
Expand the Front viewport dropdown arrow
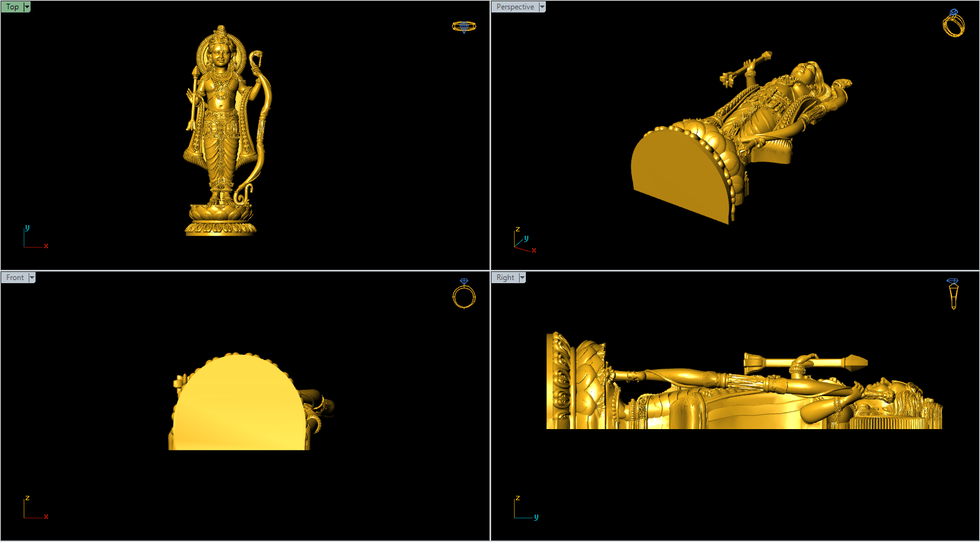[32, 278]
